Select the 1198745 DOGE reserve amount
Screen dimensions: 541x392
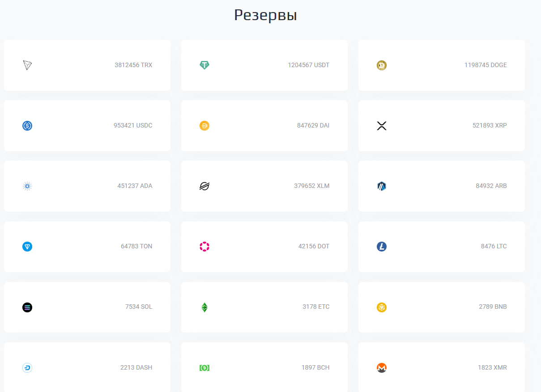pos(486,65)
